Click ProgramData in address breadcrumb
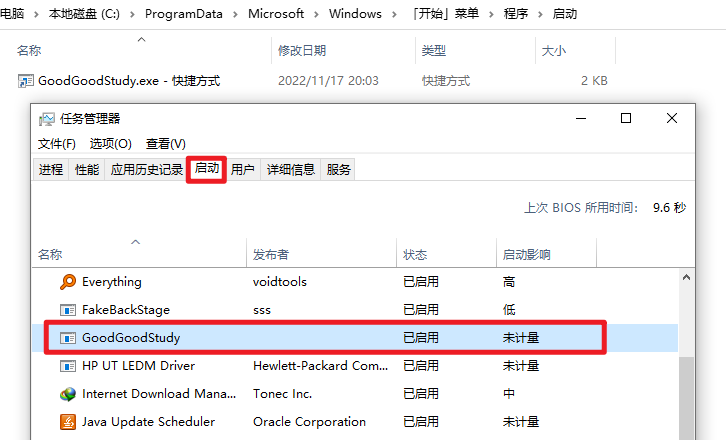Image resolution: width=726 pixels, height=440 pixels. point(183,14)
